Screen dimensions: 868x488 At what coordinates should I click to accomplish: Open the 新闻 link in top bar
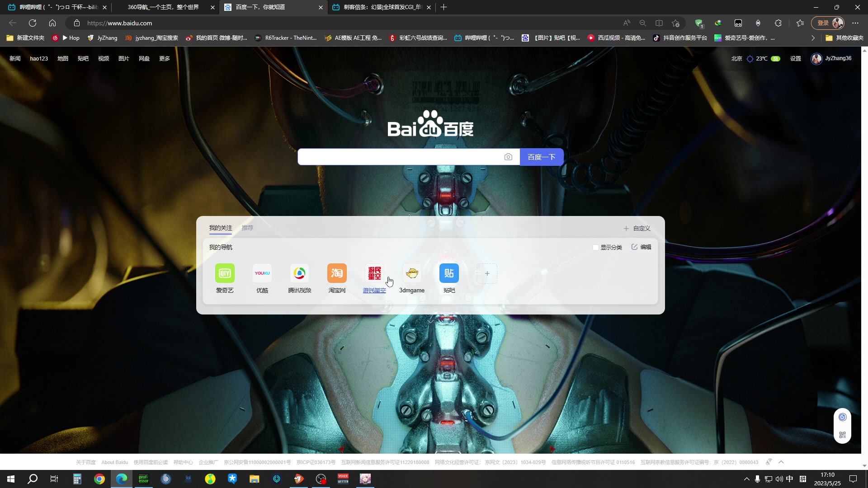coord(15,59)
